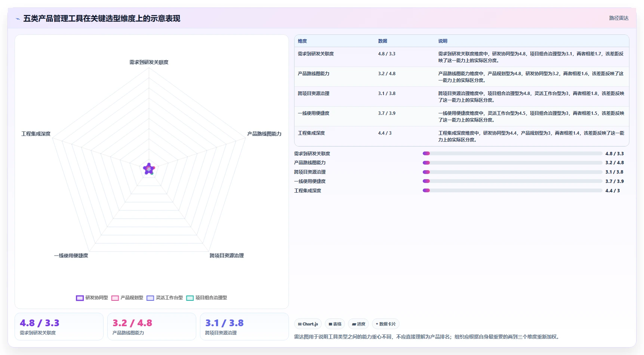Open the 4.8 / 3.3 data card
This screenshot has width=644, height=355.
59,327
